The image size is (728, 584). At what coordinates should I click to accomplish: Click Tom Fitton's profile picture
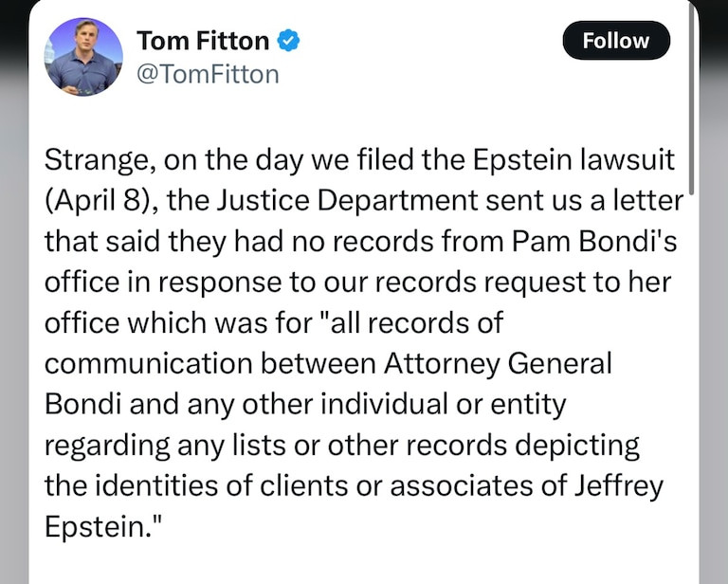click(x=83, y=55)
